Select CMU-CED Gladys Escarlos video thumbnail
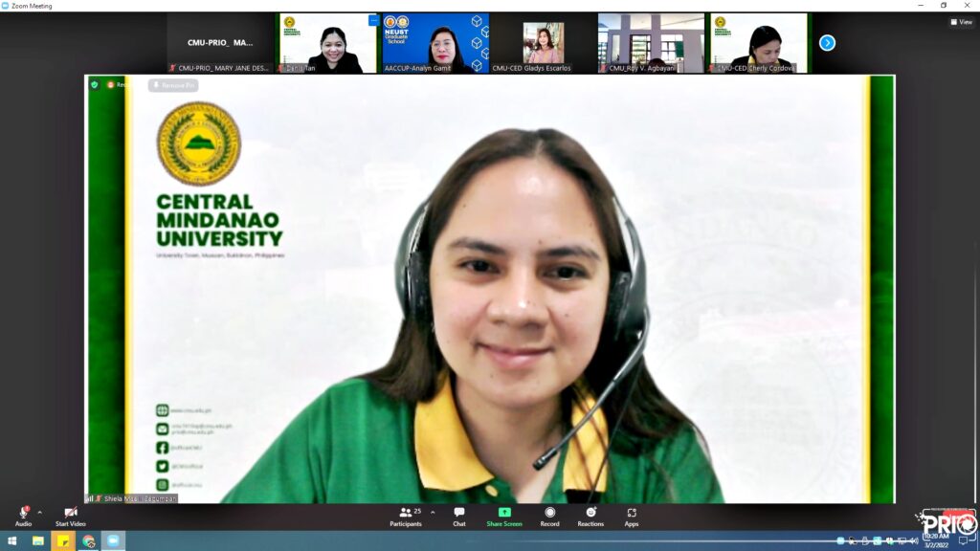980x551 pixels. 543,43
